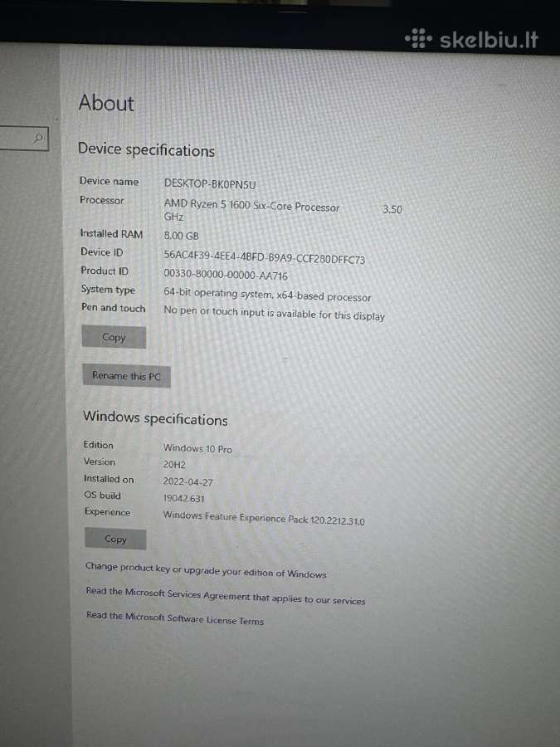Click the Windows specifications heading
560x747 pixels.
pos(155,418)
